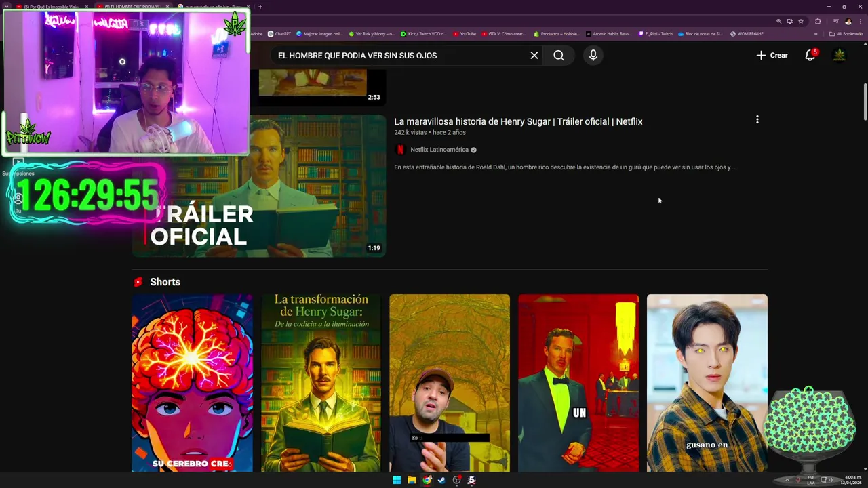Open a new browser tab
868x488 pixels.
click(260, 7)
